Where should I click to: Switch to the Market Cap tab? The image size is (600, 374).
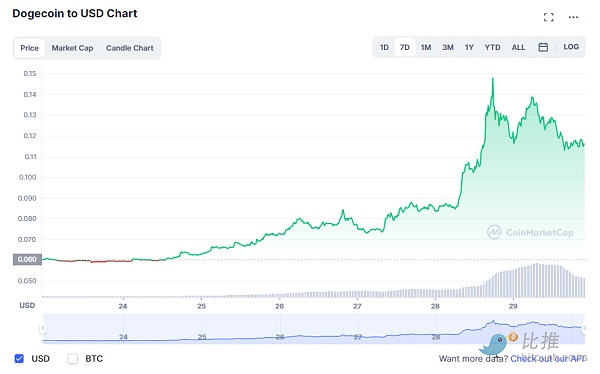(72, 48)
